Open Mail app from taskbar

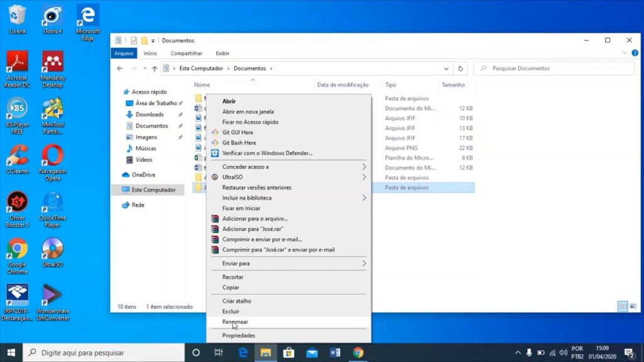coord(312,353)
